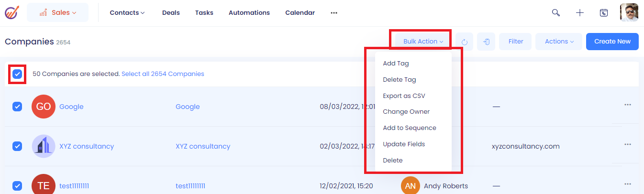Click the date 12/02/2021, 15:20
Screen dimensions: 644x194
tap(346, 186)
